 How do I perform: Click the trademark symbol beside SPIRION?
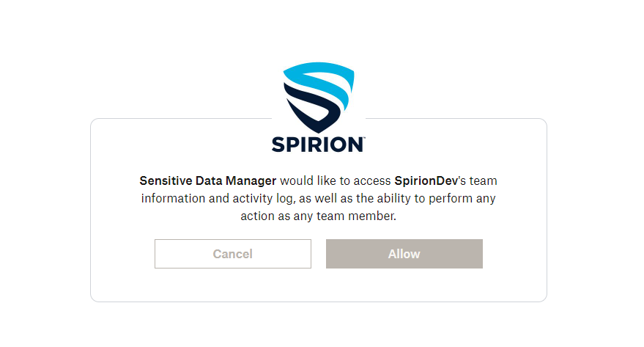[x=363, y=138]
